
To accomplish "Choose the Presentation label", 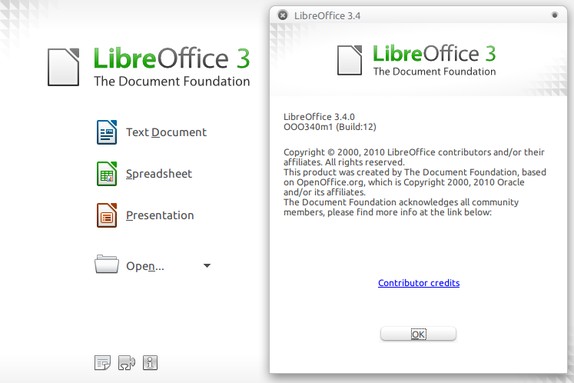I will tap(160, 215).
